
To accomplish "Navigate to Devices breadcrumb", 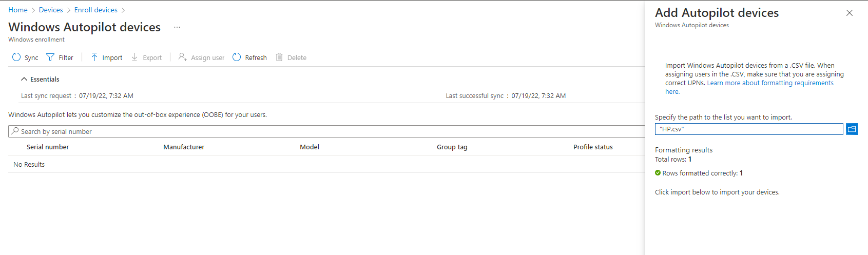I will (x=51, y=10).
